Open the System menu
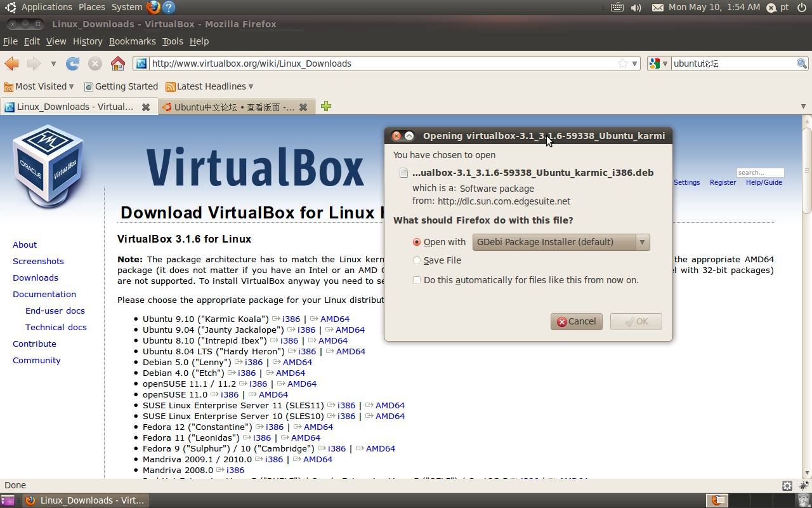 click(127, 7)
